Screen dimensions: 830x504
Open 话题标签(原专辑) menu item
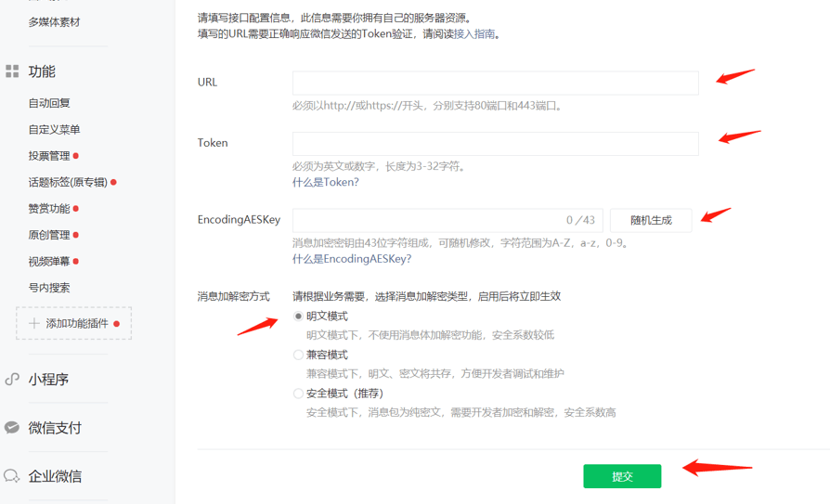[68, 182]
